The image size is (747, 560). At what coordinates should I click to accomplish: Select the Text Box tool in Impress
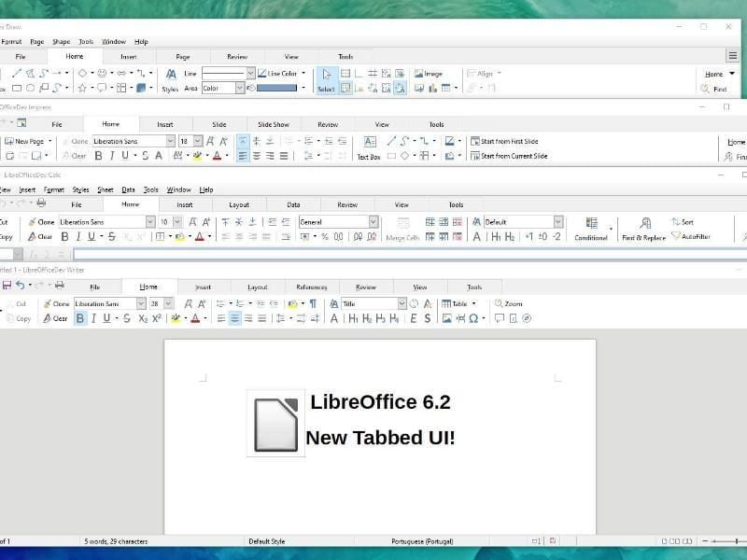coord(368,147)
